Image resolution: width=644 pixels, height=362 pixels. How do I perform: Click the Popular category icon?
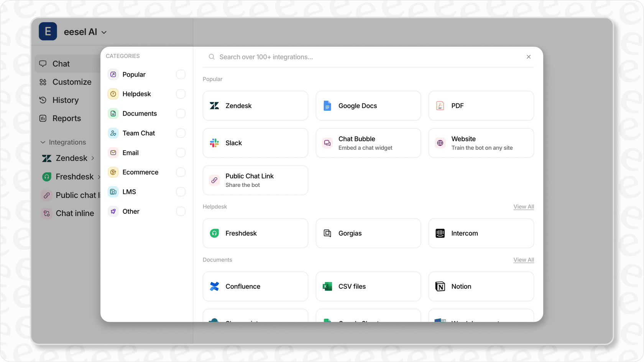coord(113,74)
